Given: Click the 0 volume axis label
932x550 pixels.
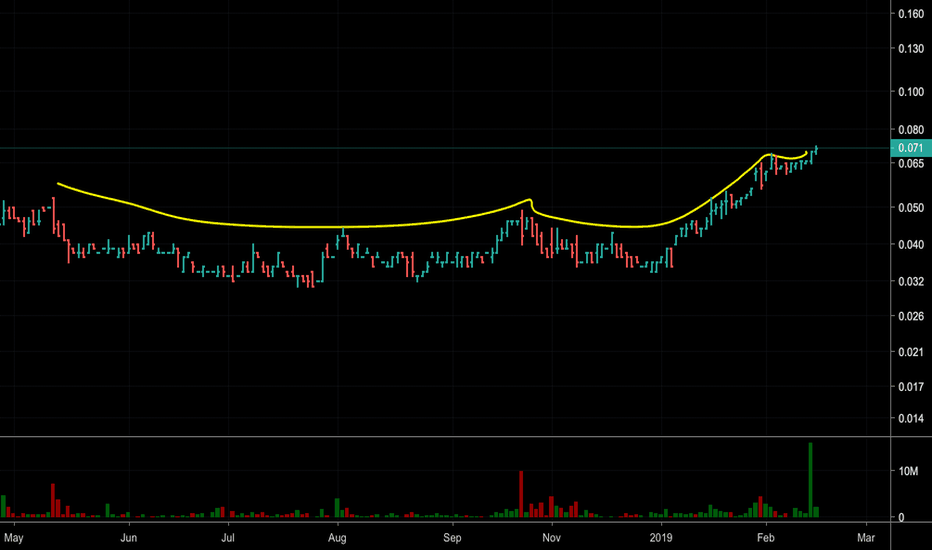Looking at the screenshot, I should click(x=901, y=518).
